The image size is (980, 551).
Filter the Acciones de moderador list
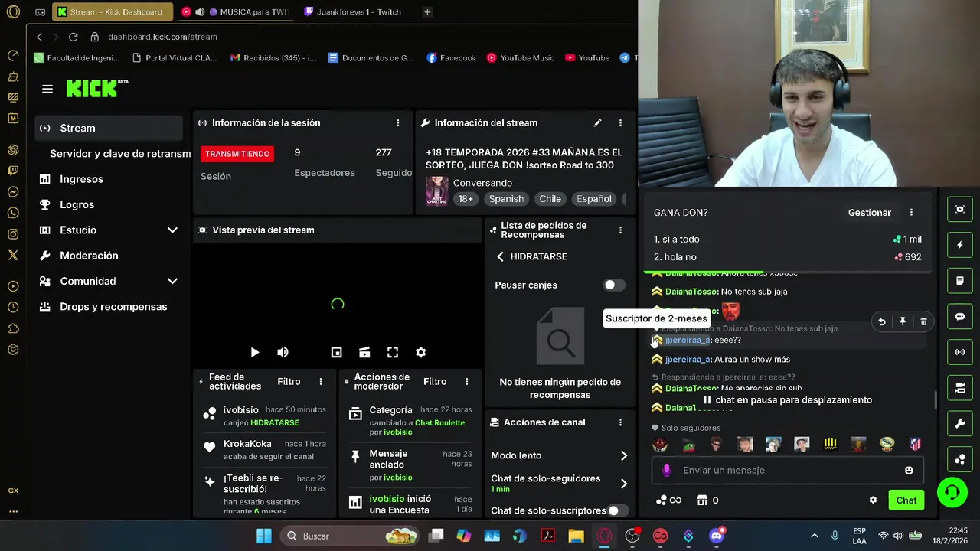435,381
